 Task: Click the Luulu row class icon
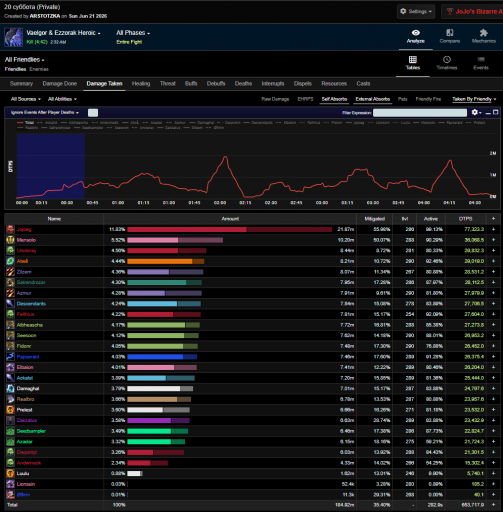(x=10, y=473)
